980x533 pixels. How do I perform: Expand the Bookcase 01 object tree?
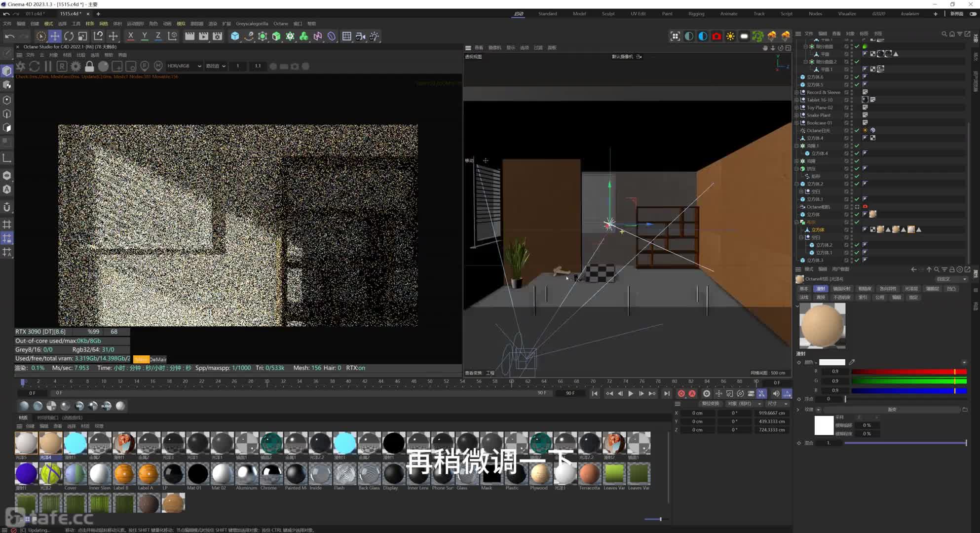click(796, 123)
